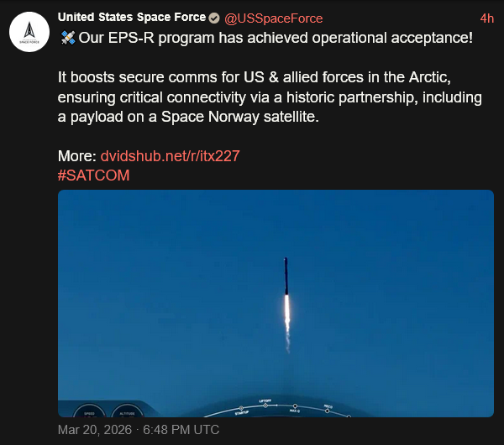Open the @USSpaceForce handle link

coord(273,18)
